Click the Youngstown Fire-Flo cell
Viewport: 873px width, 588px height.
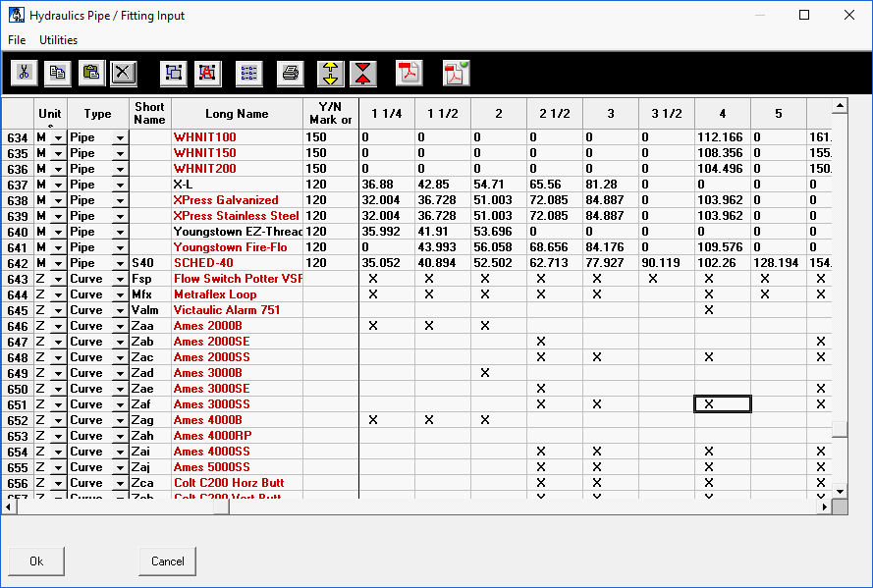point(238,247)
